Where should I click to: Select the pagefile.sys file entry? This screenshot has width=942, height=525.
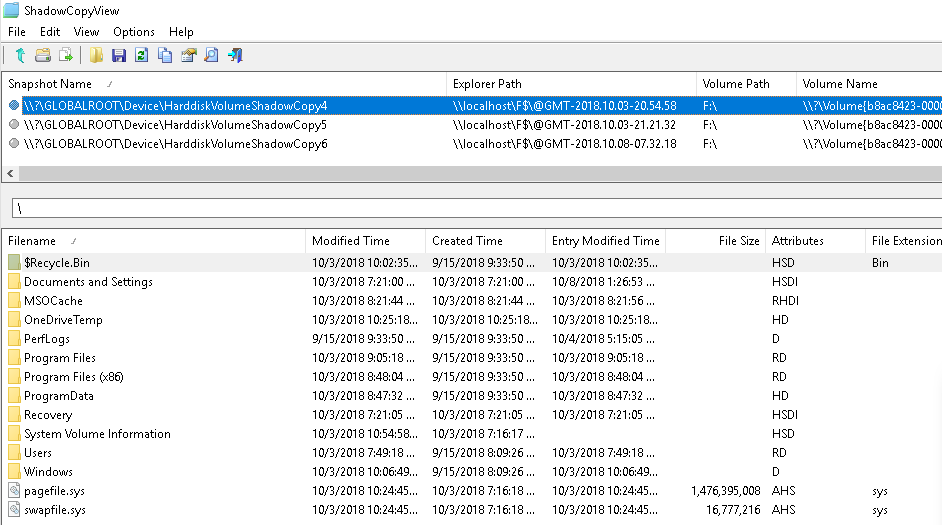click(x=55, y=491)
